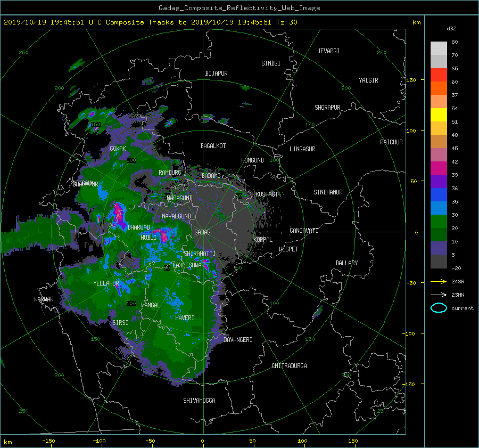479x448 pixels.
Task: Click the 23MN legend label
Action: (x=458, y=295)
